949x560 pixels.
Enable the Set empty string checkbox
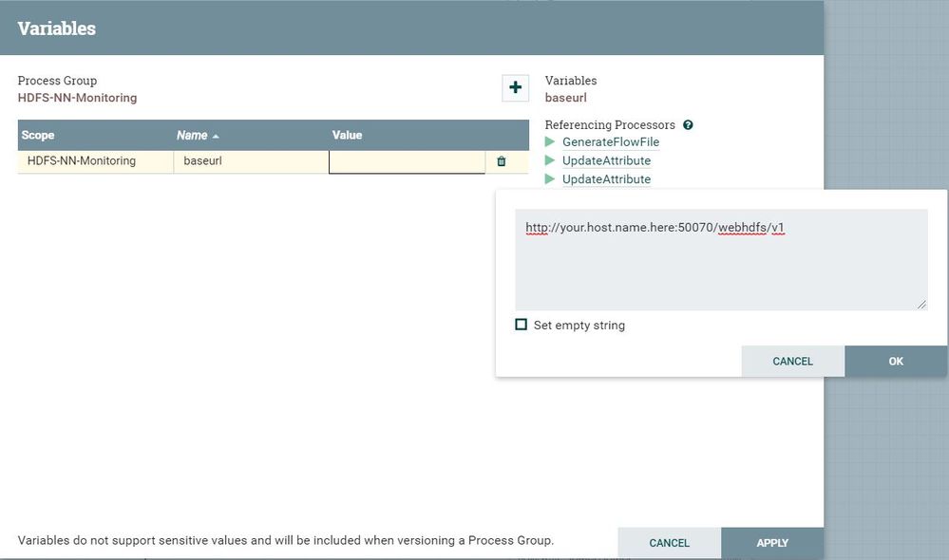point(521,325)
